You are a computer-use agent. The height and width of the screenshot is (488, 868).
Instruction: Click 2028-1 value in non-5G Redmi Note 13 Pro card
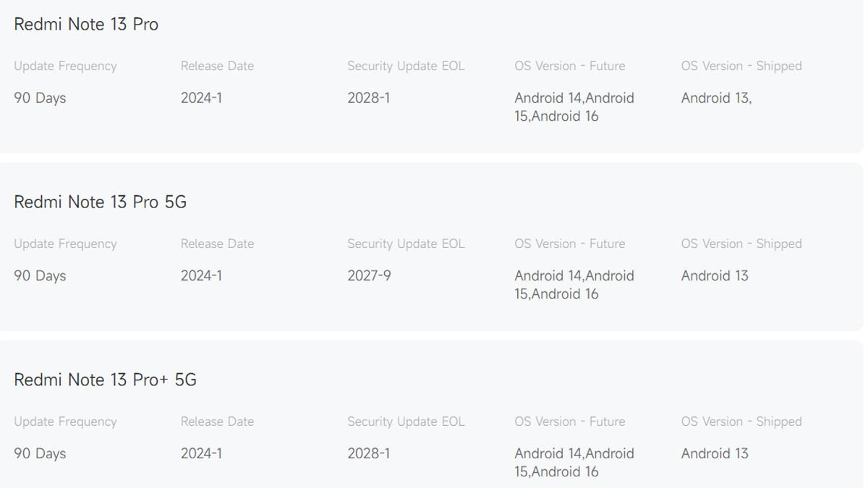pyautogui.click(x=368, y=98)
